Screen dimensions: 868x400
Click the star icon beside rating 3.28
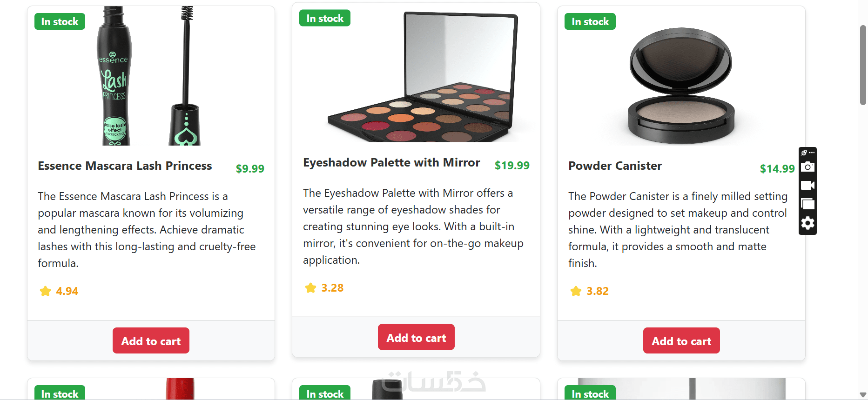tap(310, 288)
